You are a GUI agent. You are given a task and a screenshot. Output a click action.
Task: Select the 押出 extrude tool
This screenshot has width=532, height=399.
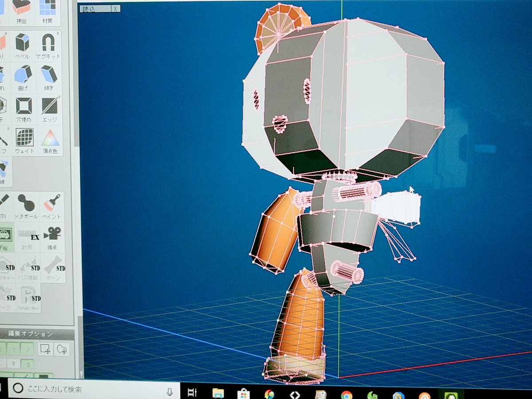click(23, 12)
